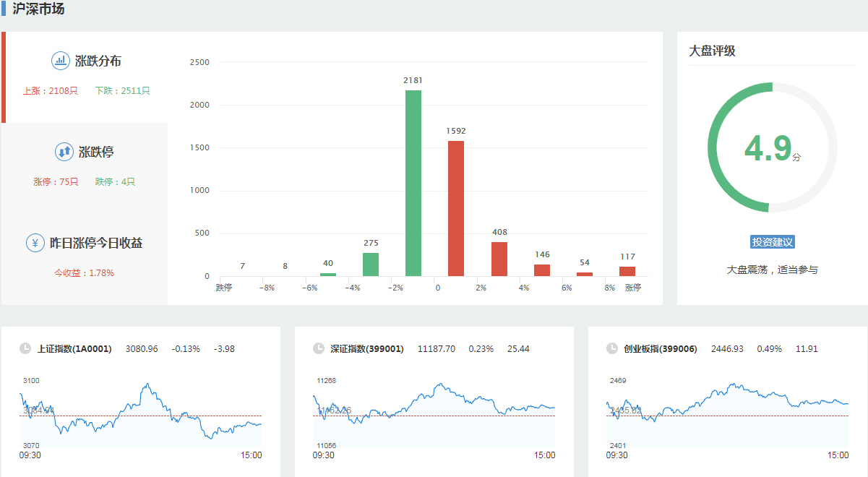Image resolution: width=868 pixels, height=477 pixels.
Task: Click the 4.9 score rating ring
Action: pyautogui.click(x=773, y=147)
